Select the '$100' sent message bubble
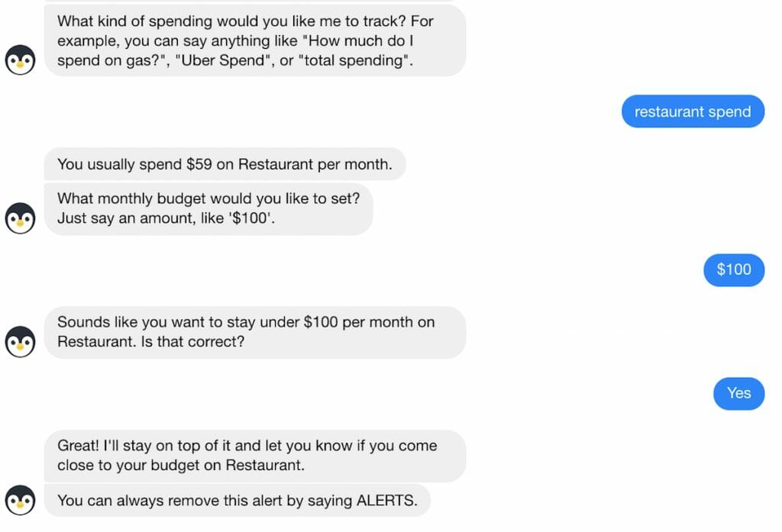 (x=734, y=269)
